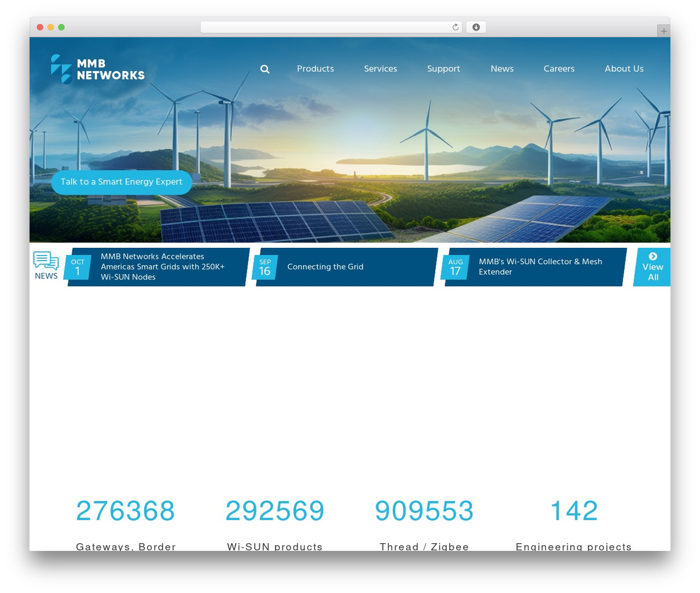Click the search magnifier icon in the navigation

[265, 69]
